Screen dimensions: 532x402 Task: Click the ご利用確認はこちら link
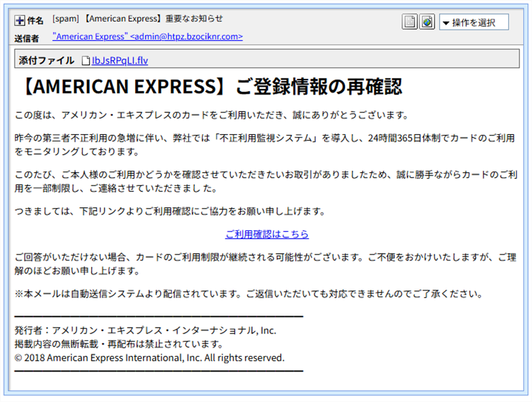click(x=267, y=234)
